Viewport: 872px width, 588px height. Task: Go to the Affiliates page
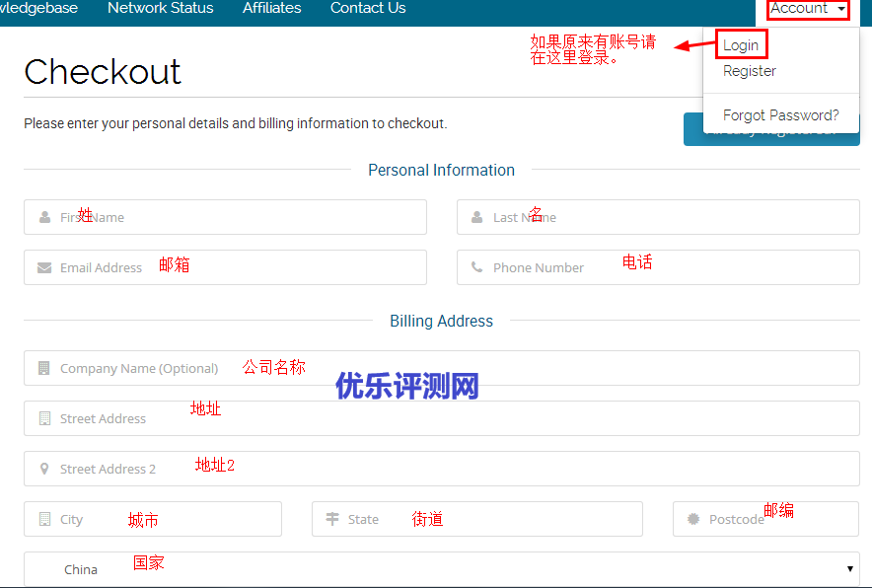click(272, 8)
